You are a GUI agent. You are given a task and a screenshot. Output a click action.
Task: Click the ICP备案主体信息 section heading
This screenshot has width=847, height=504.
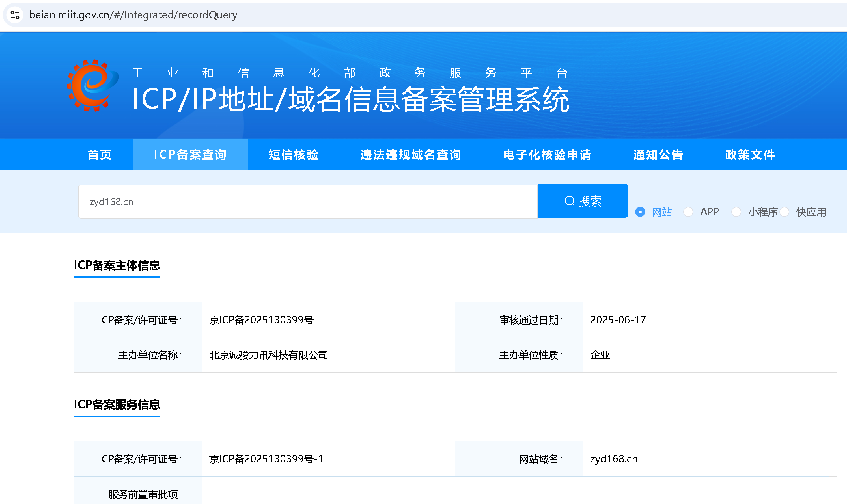(x=117, y=265)
